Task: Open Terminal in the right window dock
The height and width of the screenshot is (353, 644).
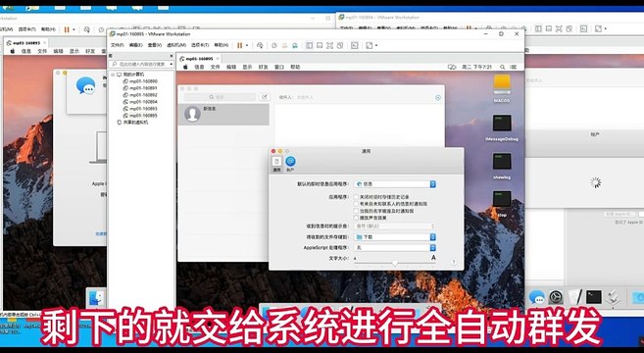Action: click(593, 297)
